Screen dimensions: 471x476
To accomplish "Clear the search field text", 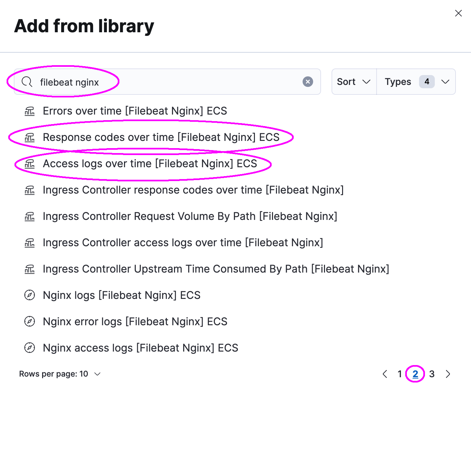I will click(x=308, y=82).
